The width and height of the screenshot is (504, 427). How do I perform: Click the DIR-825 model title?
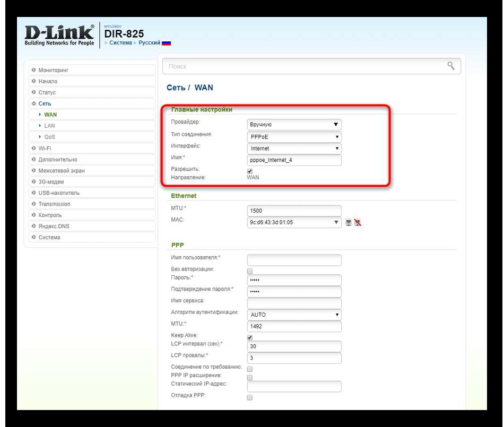pos(124,34)
